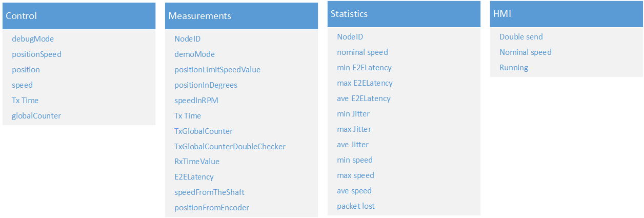Image resolution: width=644 pixels, height=218 pixels.
Task: Select E2ELatency in Measurements
Action: [x=194, y=177]
